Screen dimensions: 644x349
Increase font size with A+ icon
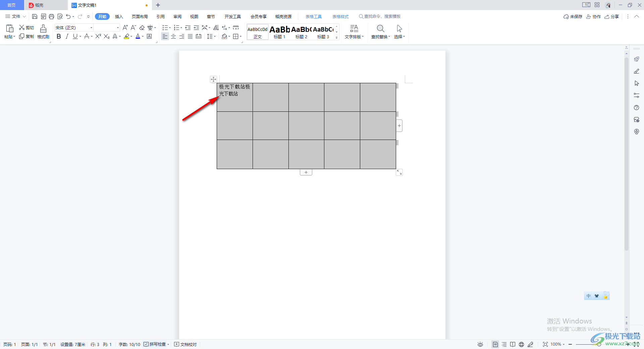tap(125, 28)
